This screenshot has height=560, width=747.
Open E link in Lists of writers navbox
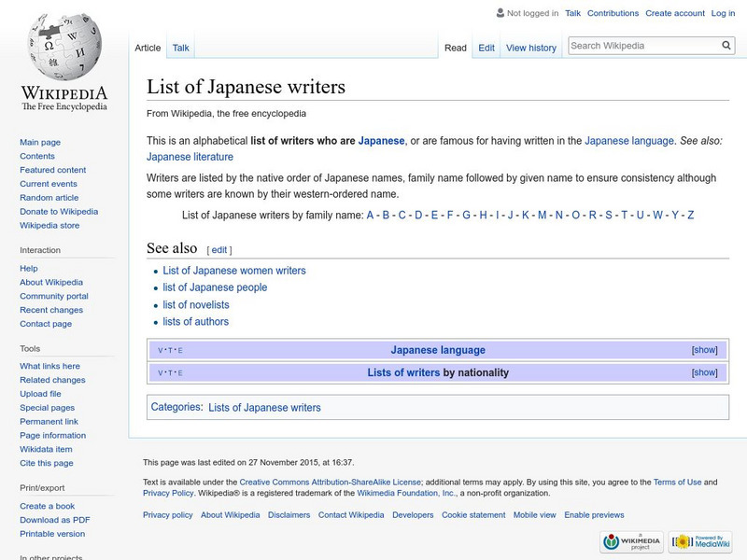180,373
